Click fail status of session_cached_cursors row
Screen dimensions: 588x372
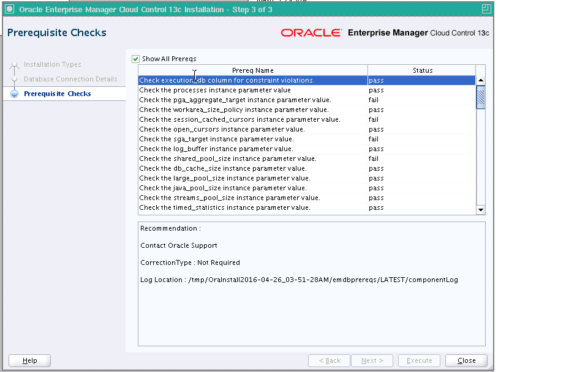pyautogui.click(x=374, y=119)
